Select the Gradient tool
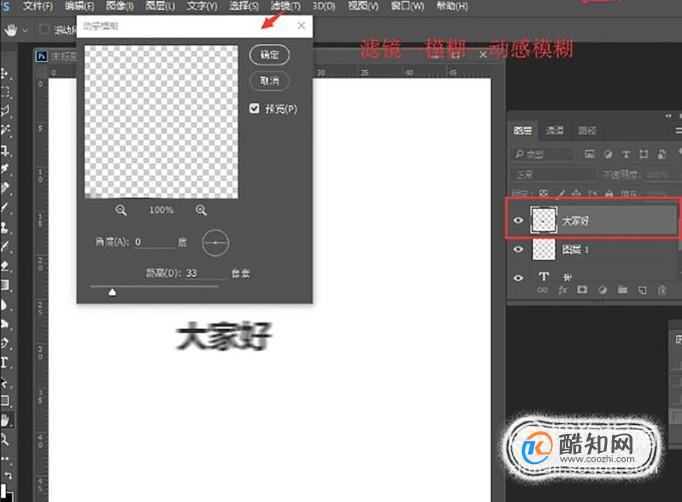Screen dimensions: 682x502 click(x=5, y=285)
